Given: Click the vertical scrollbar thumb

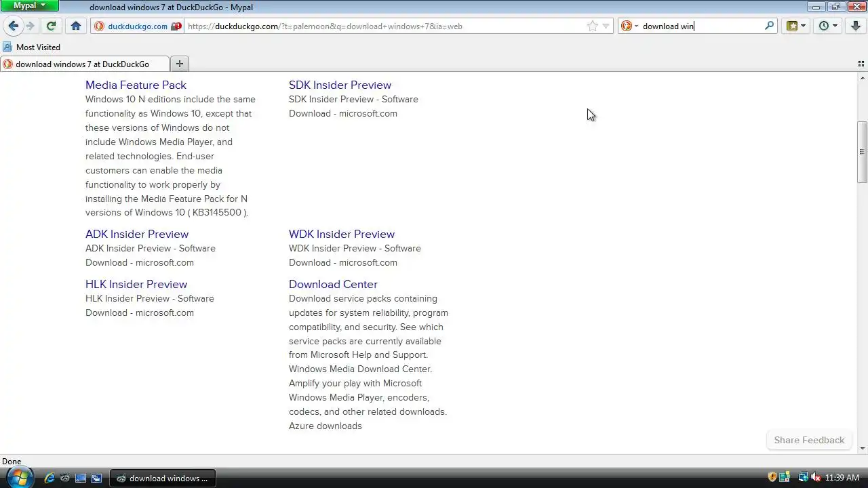Looking at the screenshot, I should click(862, 152).
